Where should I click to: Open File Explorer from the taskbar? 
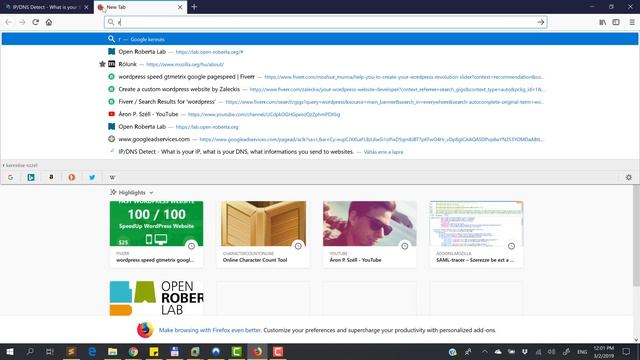[113, 351]
